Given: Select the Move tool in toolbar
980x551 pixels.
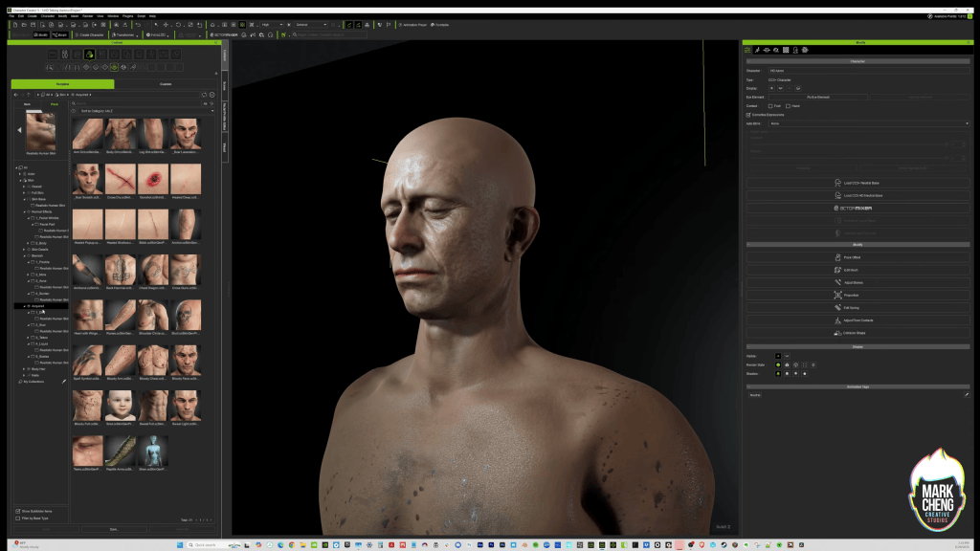Looking at the screenshot, I should (x=167, y=25).
